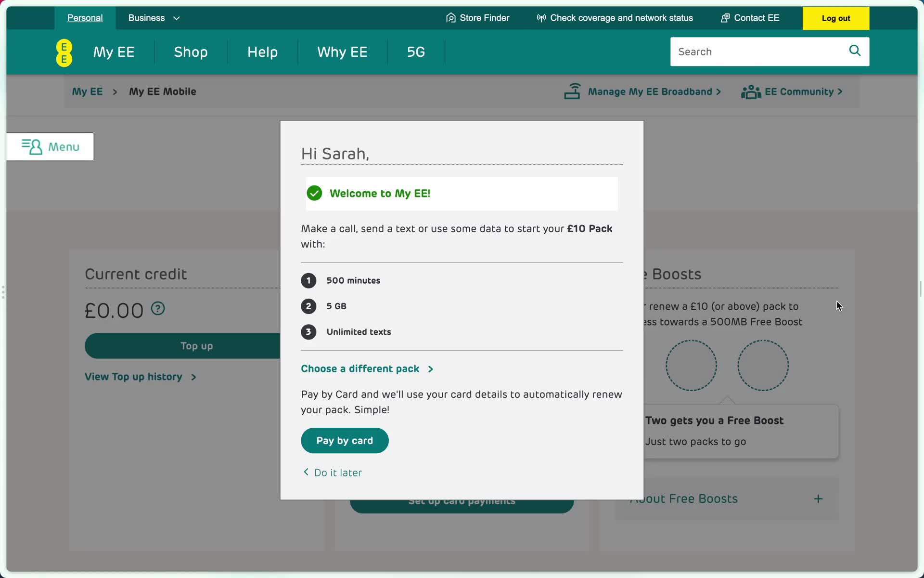Expand About Free Boosts section
Image resolution: width=924 pixels, height=578 pixels.
818,498
